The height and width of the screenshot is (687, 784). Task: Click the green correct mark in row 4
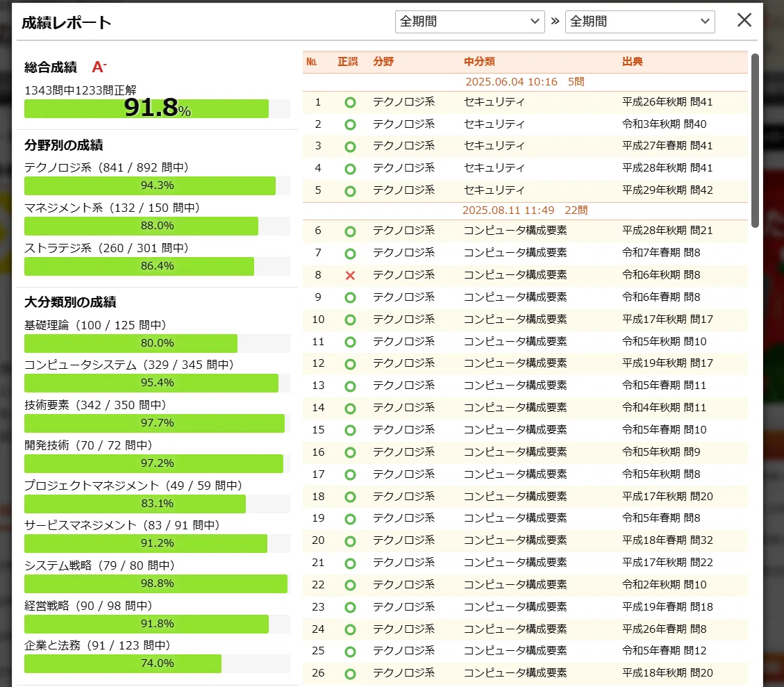pos(350,169)
